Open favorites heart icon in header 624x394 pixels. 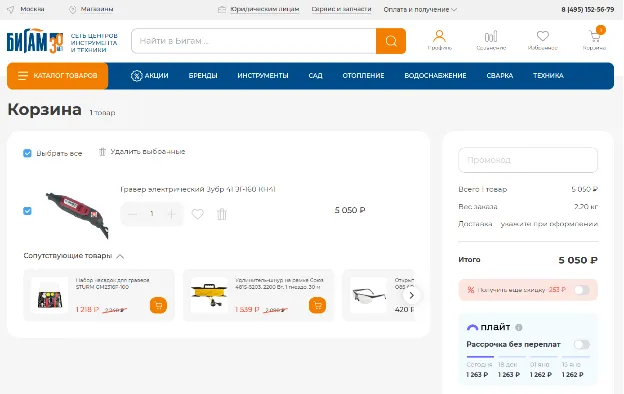[542, 36]
